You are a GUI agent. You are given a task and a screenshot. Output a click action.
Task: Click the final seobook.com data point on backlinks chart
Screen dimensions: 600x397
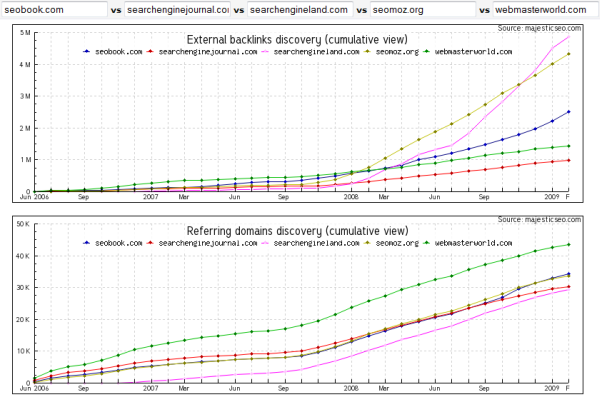click(x=569, y=112)
